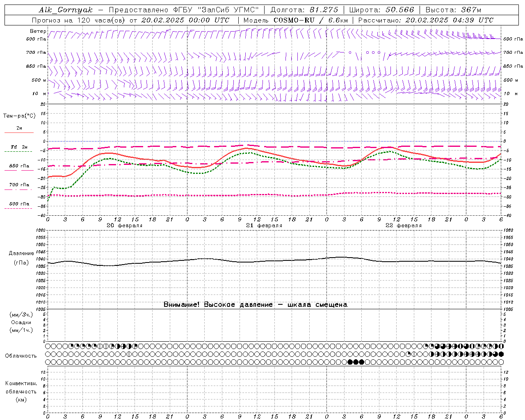Click the '500 гПа' entry in temperature legend
This screenshot has width=525, height=420.
pyautogui.click(x=19, y=204)
